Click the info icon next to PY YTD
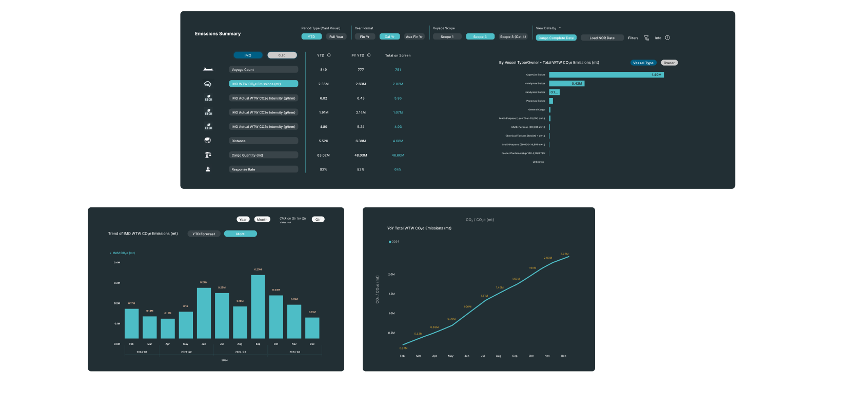868x405 pixels. (x=369, y=55)
